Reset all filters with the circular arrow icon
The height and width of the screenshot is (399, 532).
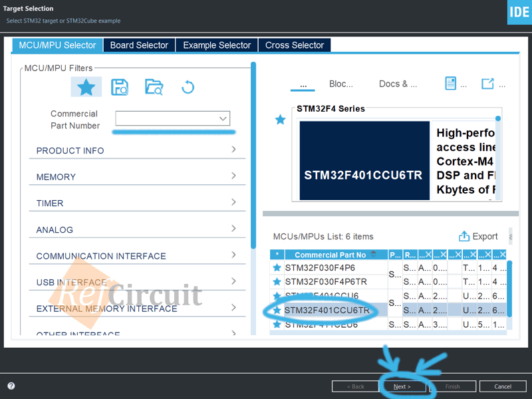pyautogui.click(x=188, y=87)
